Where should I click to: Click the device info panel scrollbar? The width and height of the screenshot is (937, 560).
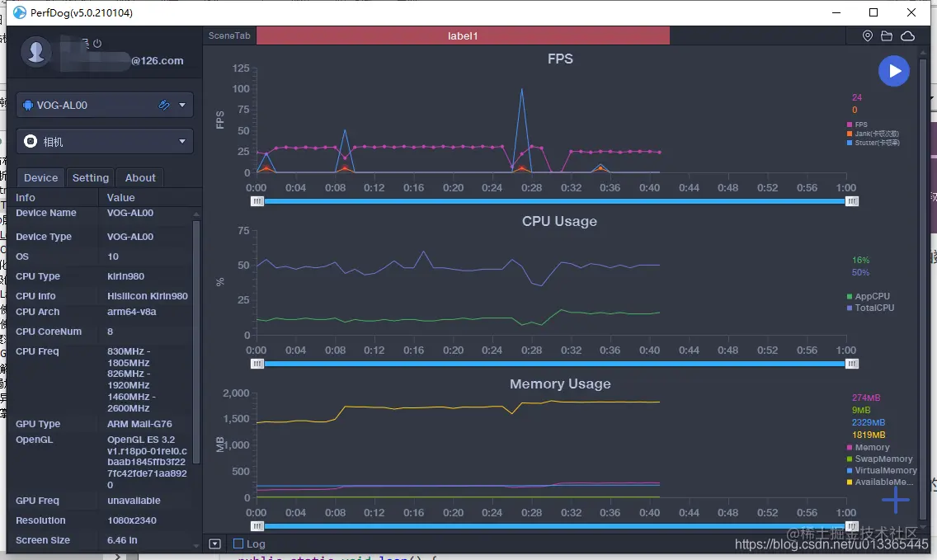point(196,342)
